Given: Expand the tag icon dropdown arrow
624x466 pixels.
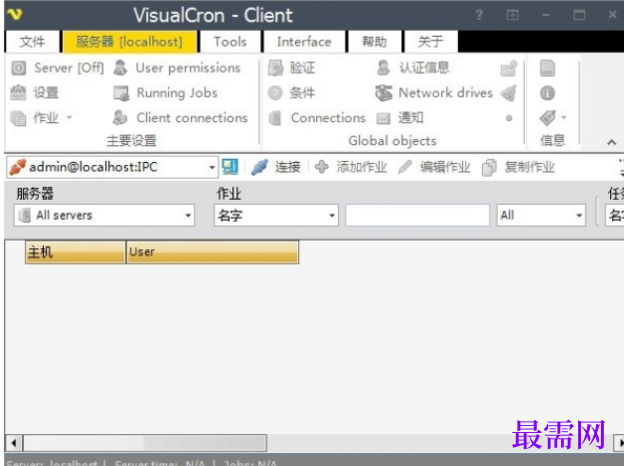Looking at the screenshot, I should 564,117.
